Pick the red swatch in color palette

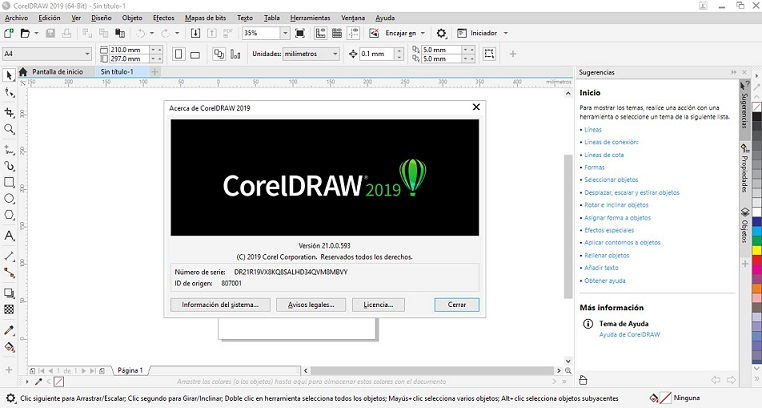tap(757, 261)
